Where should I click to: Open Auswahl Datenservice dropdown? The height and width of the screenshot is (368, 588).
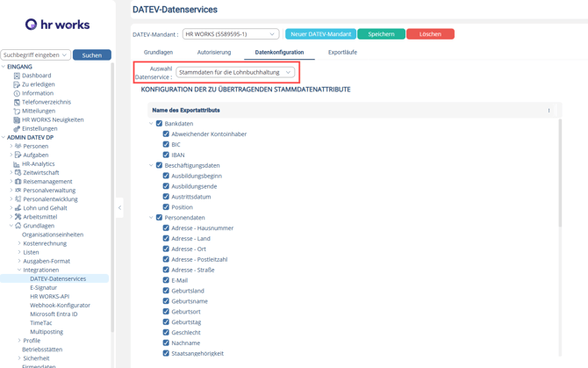(x=235, y=72)
